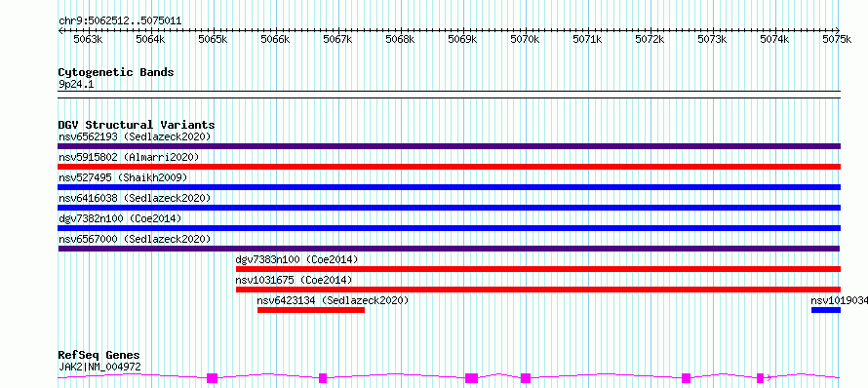This screenshot has height=388, width=868.
Task: Select the short red nsv6423134 variant bar
Action: 311,310
